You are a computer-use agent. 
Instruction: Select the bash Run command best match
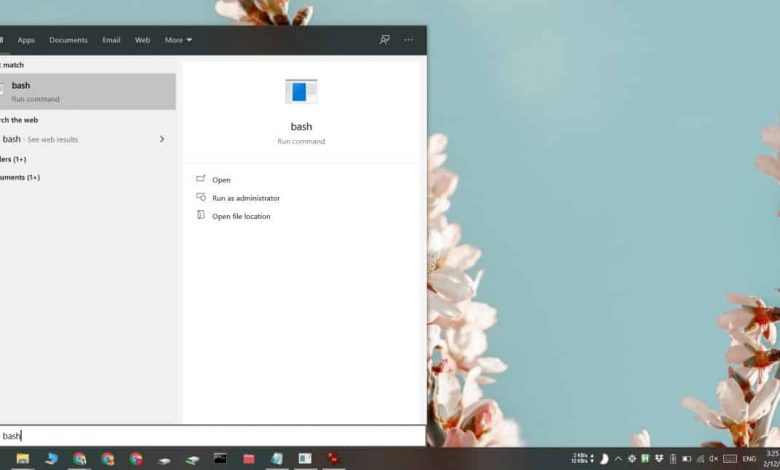pos(88,92)
